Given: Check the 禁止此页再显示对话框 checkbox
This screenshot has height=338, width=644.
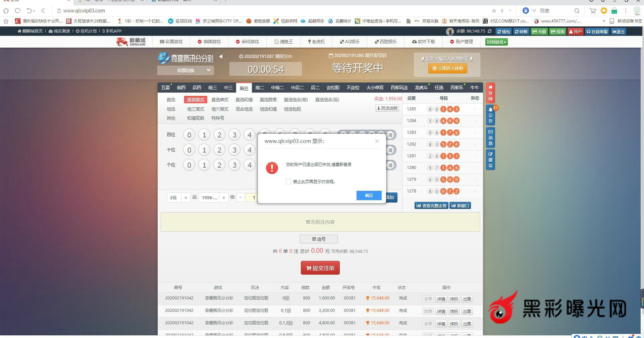Looking at the screenshot, I should (288, 182).
